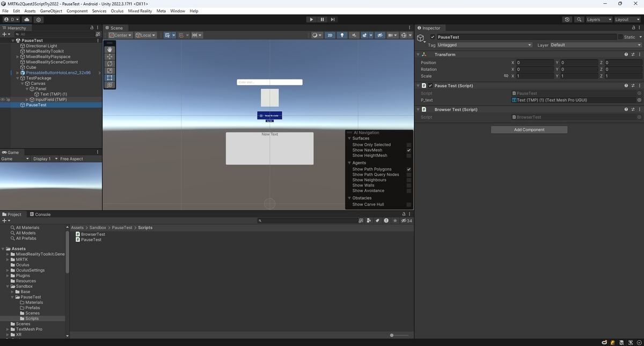Enable Show Only Selected under Surfaces
This screenshot has height=346, width=644.
[409, 144]
